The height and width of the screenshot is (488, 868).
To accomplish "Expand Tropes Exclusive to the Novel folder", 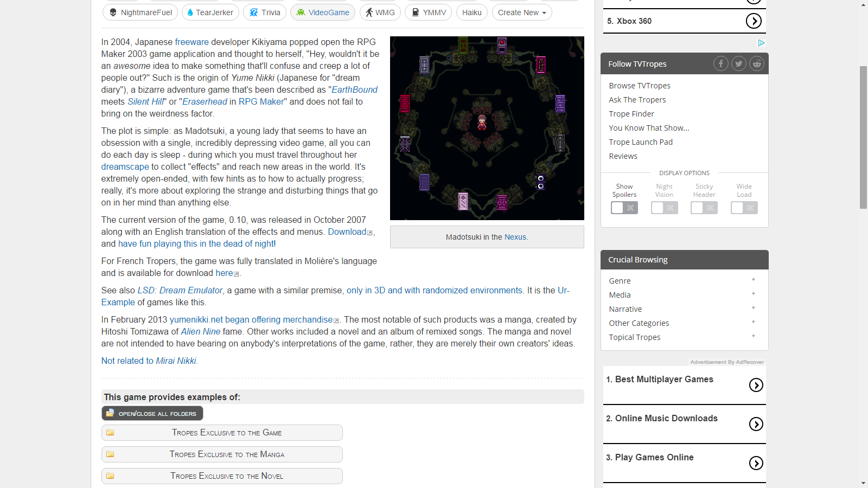I will pos(222,476).
